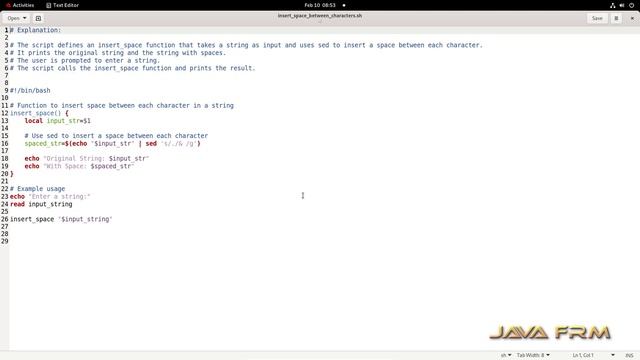The width and height of the screenshot is (640, 360).
Task: Click the echo 'Original String' line
Action: 87,159
